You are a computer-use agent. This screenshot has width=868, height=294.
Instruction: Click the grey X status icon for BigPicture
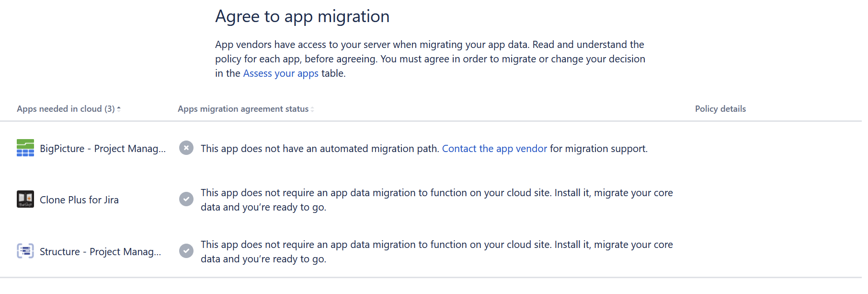click(x=186, y=148)
